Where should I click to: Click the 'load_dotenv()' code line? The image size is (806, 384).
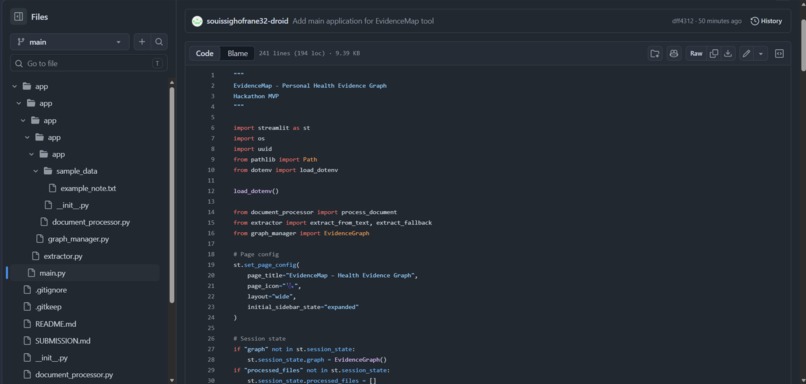[x=256, y=191]
